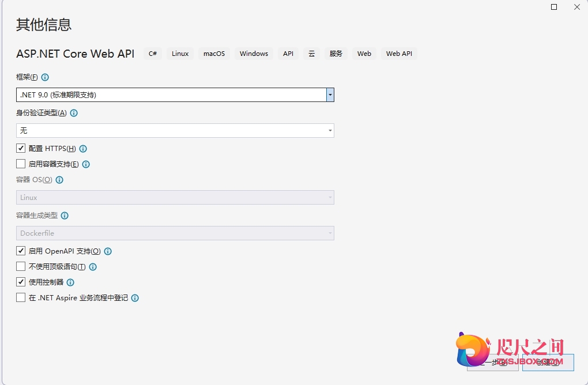Viewport: 588px width, 385px height.
Task: Click the info icon beside 容器生成类型
Action: pos(65,216)
